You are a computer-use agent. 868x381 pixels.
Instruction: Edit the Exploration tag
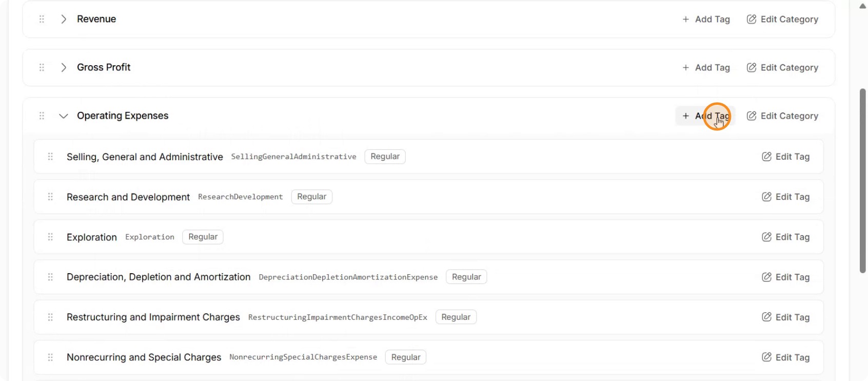tap(786, 237)
